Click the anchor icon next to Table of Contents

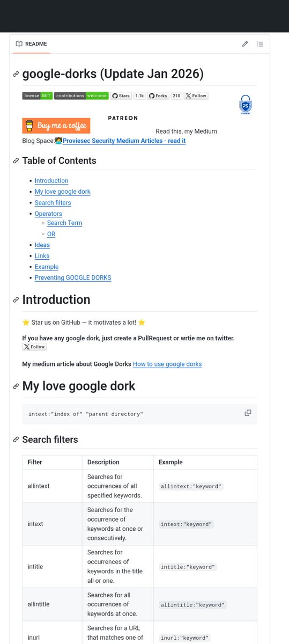(16, 160)
